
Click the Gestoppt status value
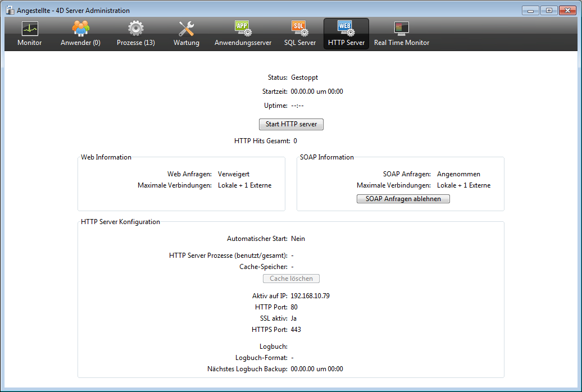tap(304, 78)
